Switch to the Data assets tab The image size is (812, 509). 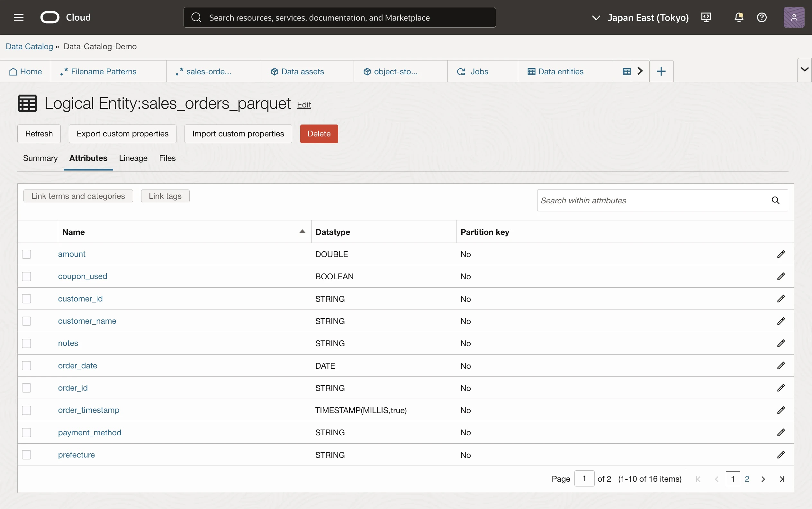[307, 71]
